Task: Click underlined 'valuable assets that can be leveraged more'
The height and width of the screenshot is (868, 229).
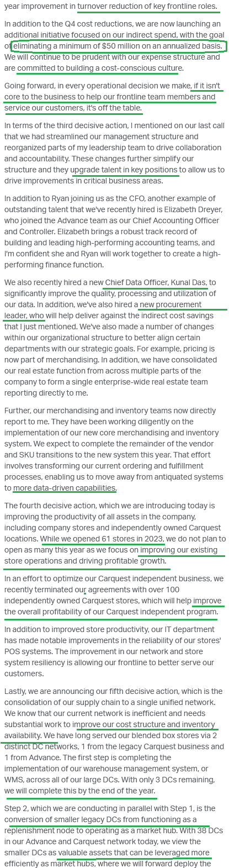Action: (x=134, y=853)
